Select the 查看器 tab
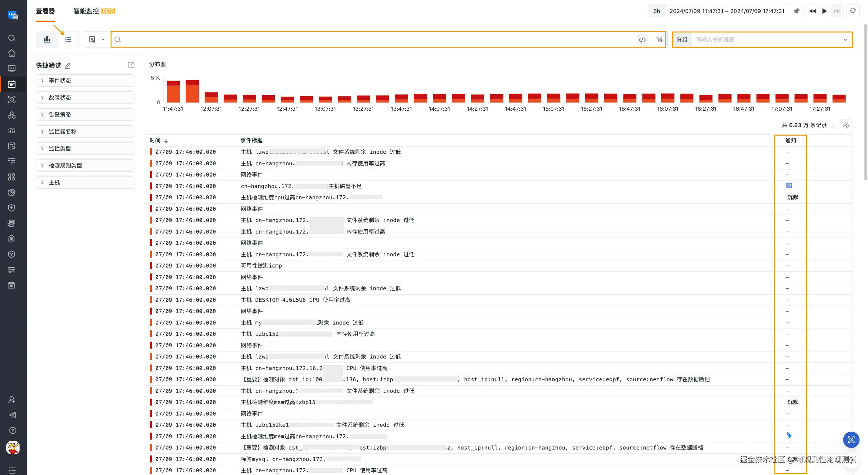Image resolution: width=868 pixels, height=475 pixels. click(45, 11)
